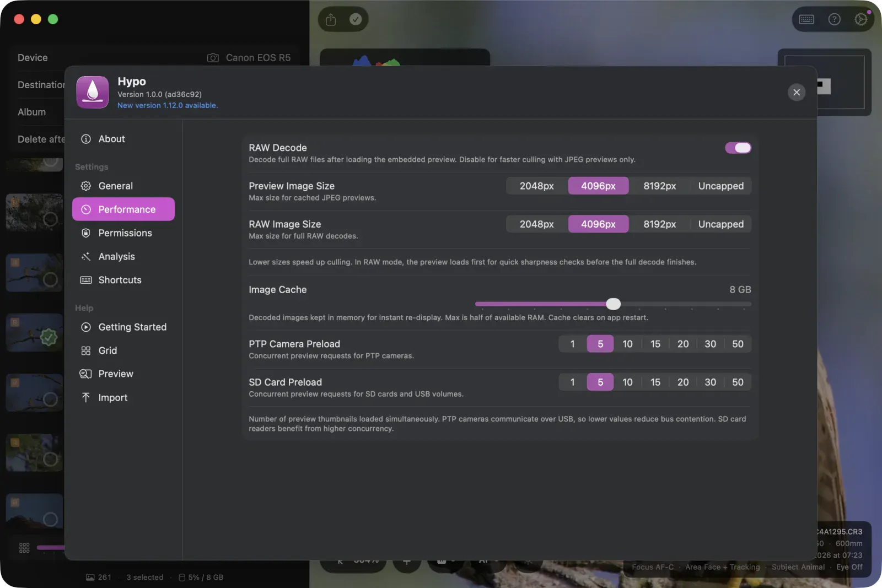Open the About section

[x=123, y=139]
